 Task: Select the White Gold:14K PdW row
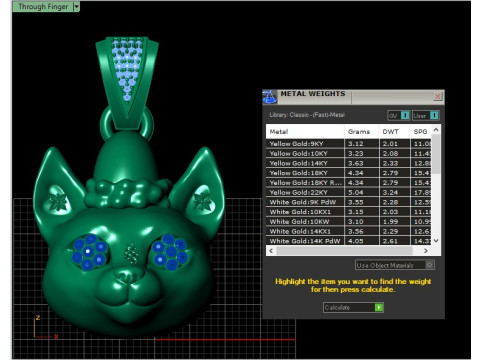349,241
